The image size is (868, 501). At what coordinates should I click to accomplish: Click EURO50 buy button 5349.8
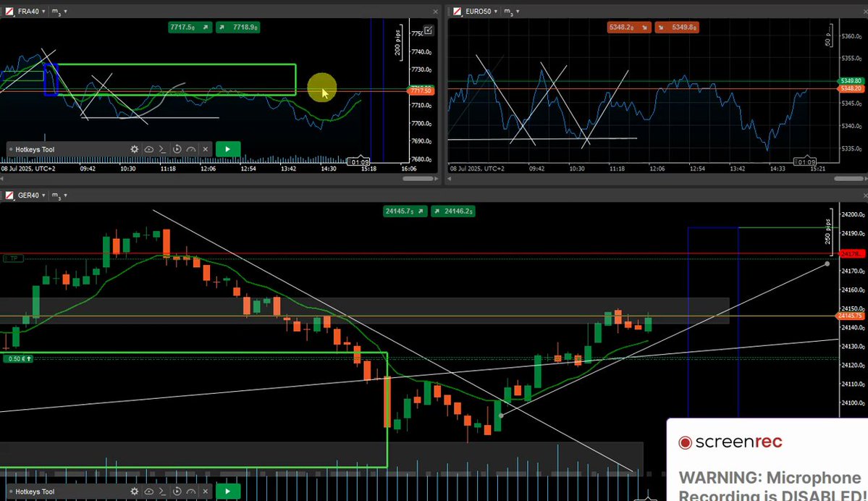coord(676,27)
